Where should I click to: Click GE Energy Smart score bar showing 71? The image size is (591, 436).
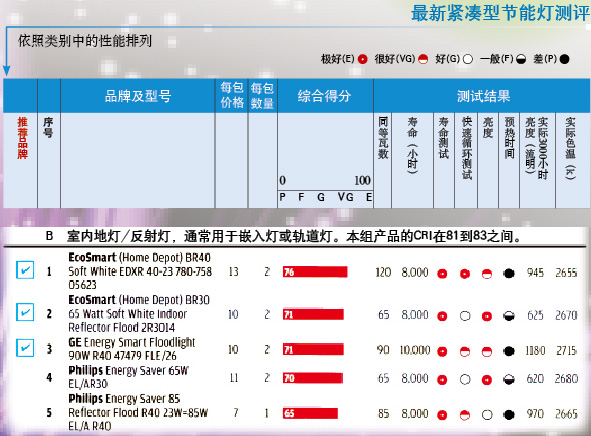coord(313,350)
